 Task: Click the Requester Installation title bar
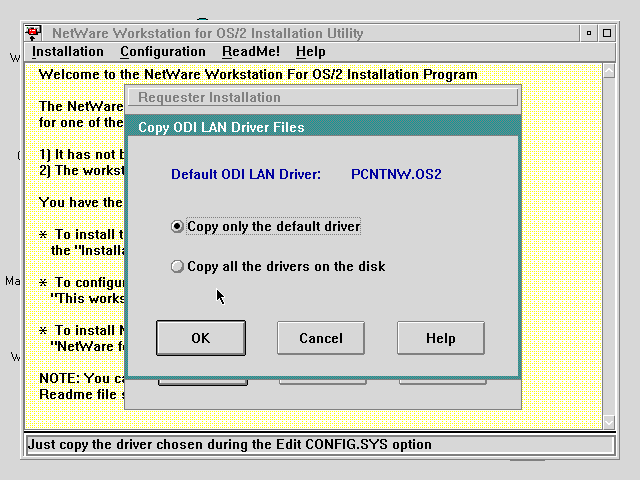click(323, 98)
